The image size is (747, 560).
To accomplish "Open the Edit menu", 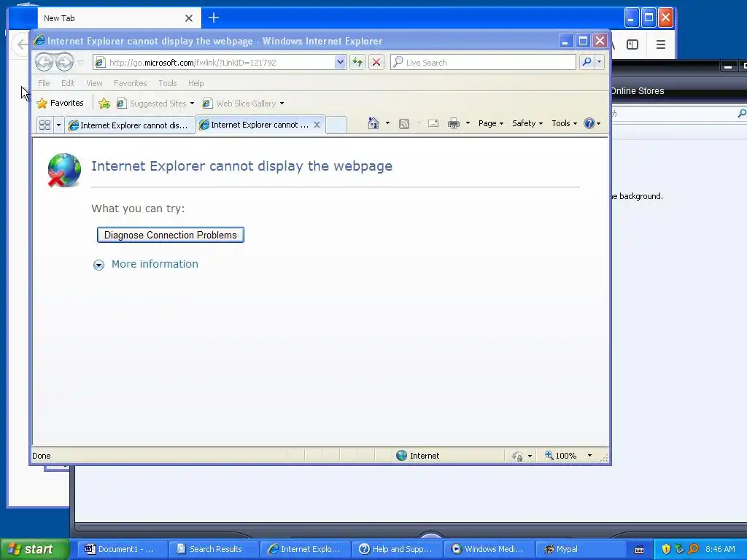I will (68, 83).
